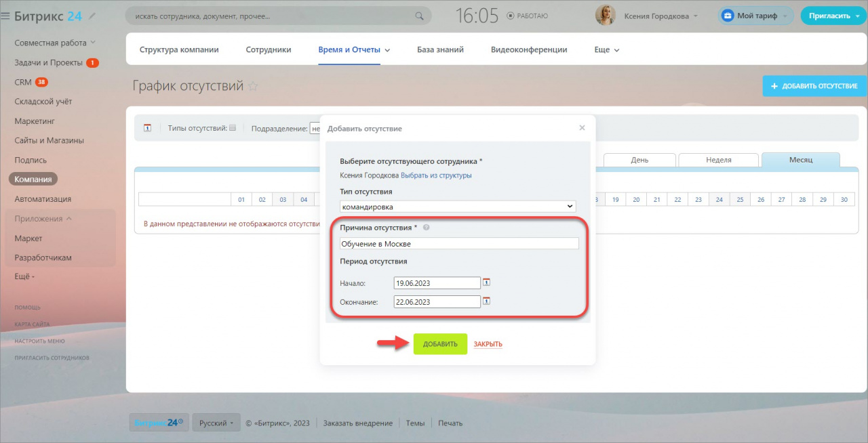Open Маркет in the sidebar
This screenshot has height=443, width=868.
tap(28, 238)
